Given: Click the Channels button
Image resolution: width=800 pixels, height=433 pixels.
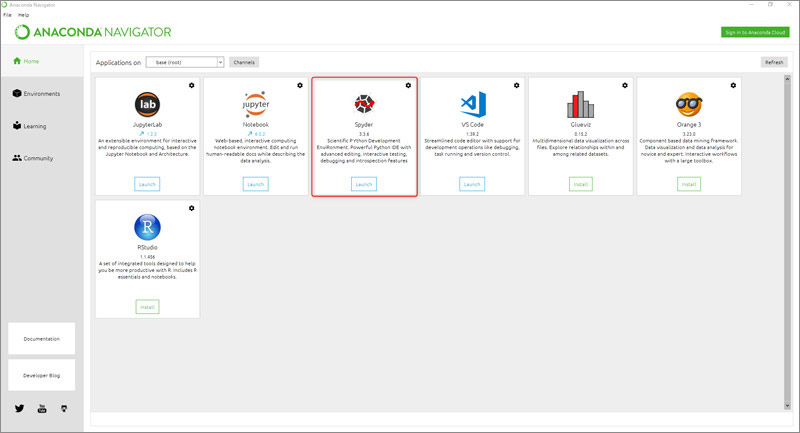Looking at the screenshot, I should click(x=244, y=62).
